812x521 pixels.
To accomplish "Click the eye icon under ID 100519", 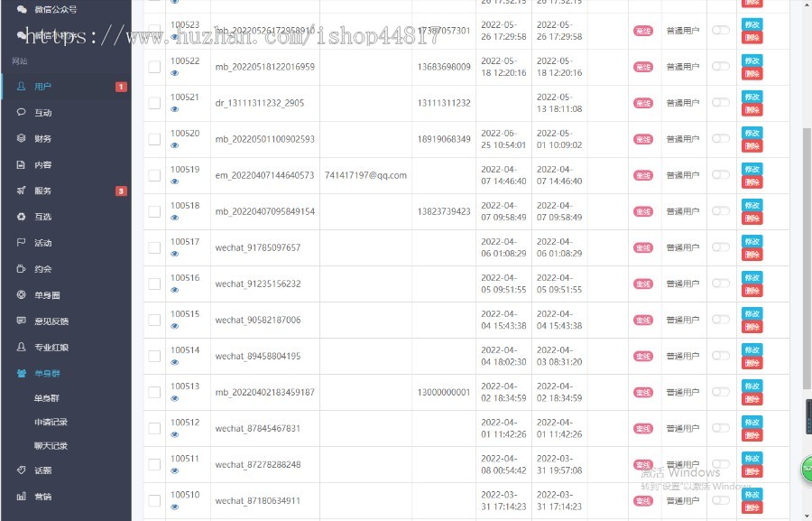I will 175,181.
